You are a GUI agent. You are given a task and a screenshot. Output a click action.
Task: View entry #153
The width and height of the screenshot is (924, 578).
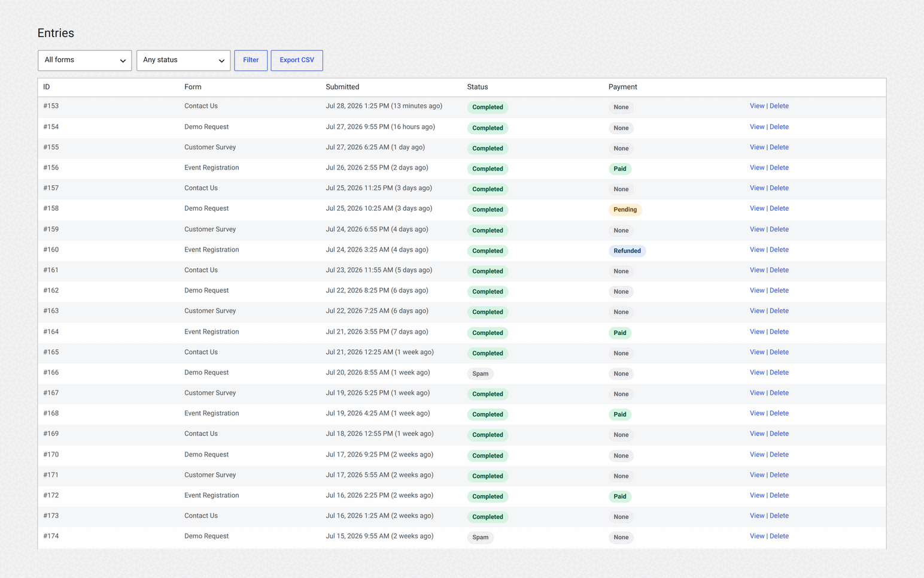tap(757, 106)
